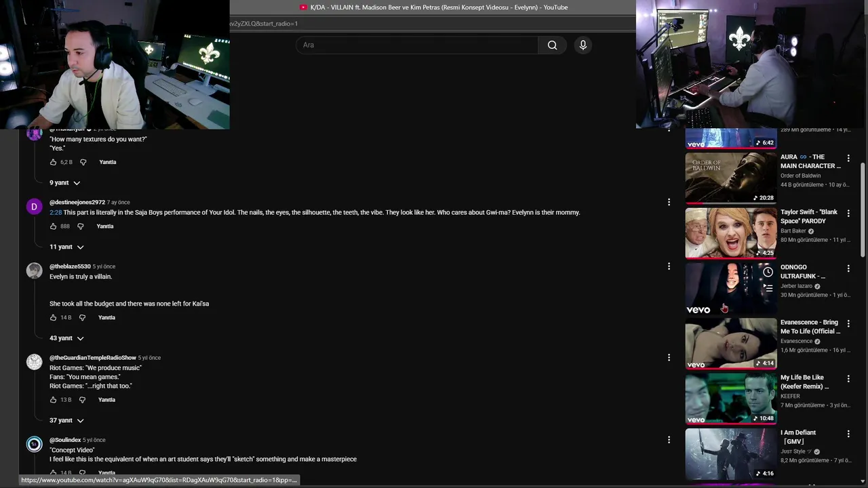
Task: Jump to timestamp 2:28 link
Action: click(56, 212)
